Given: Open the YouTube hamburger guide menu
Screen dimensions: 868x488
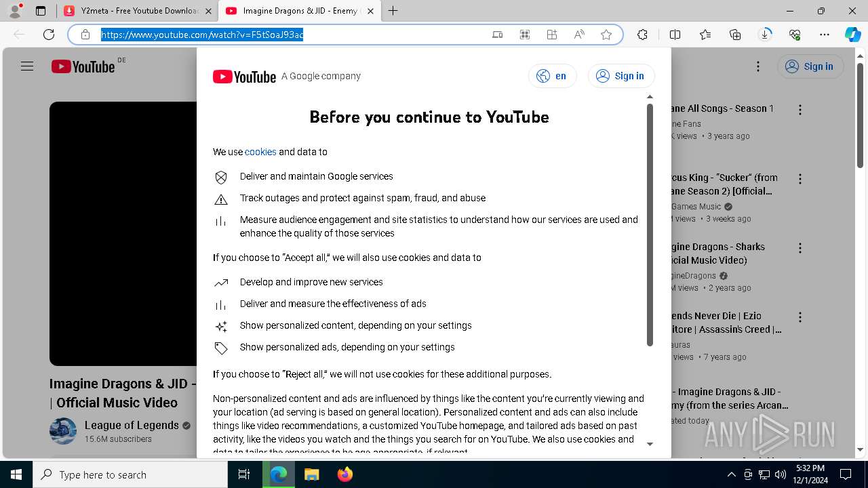Looking at the screenshot, I should tap(27, 66).
